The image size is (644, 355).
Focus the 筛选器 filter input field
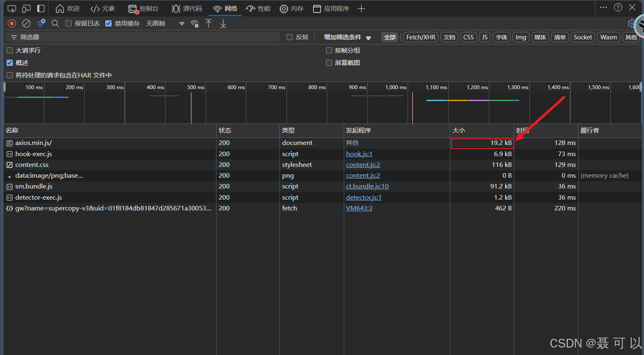click(143, 37)
